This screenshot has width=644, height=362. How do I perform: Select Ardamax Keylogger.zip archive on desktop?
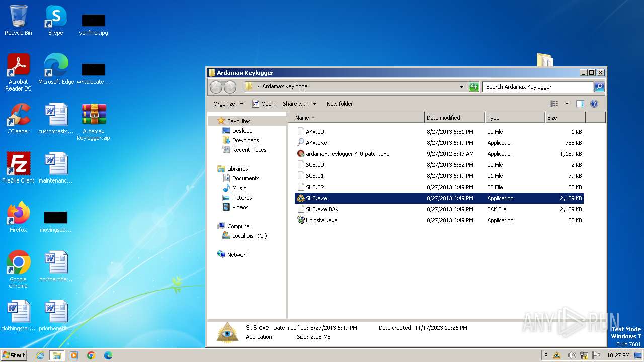coord(94,122)
